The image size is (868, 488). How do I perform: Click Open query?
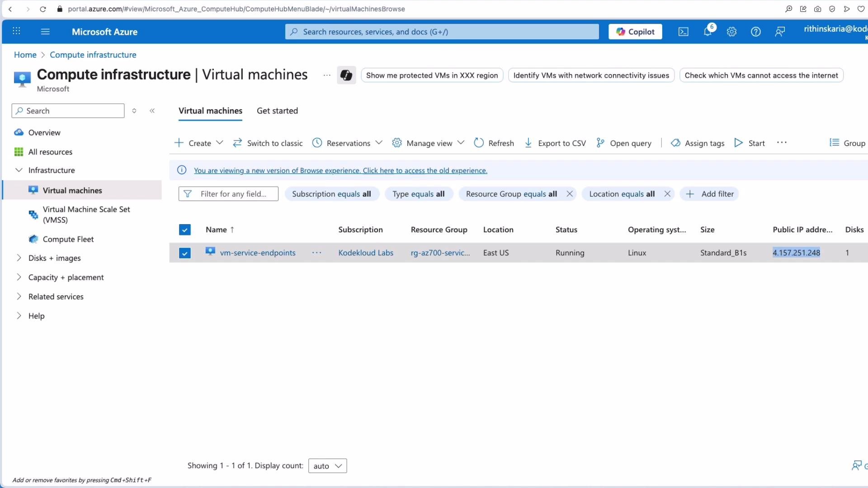(624, 143)
